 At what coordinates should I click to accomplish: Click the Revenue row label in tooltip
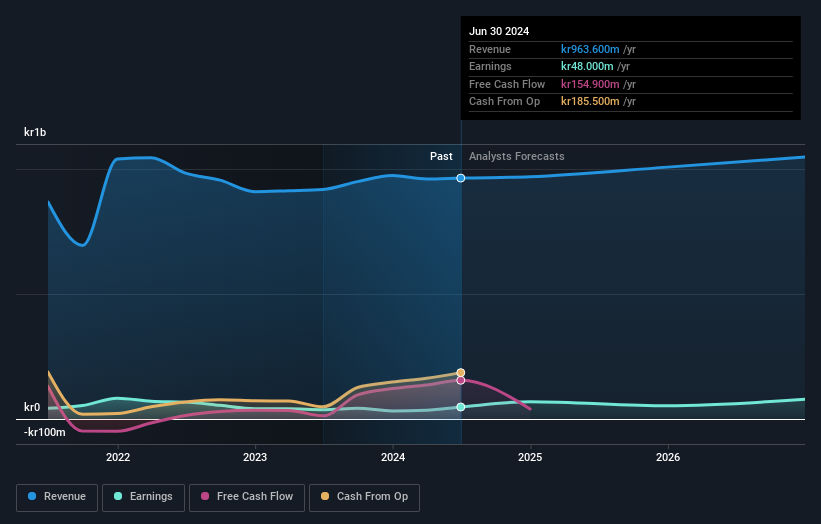pyautogui.click(x=490, y=49)
